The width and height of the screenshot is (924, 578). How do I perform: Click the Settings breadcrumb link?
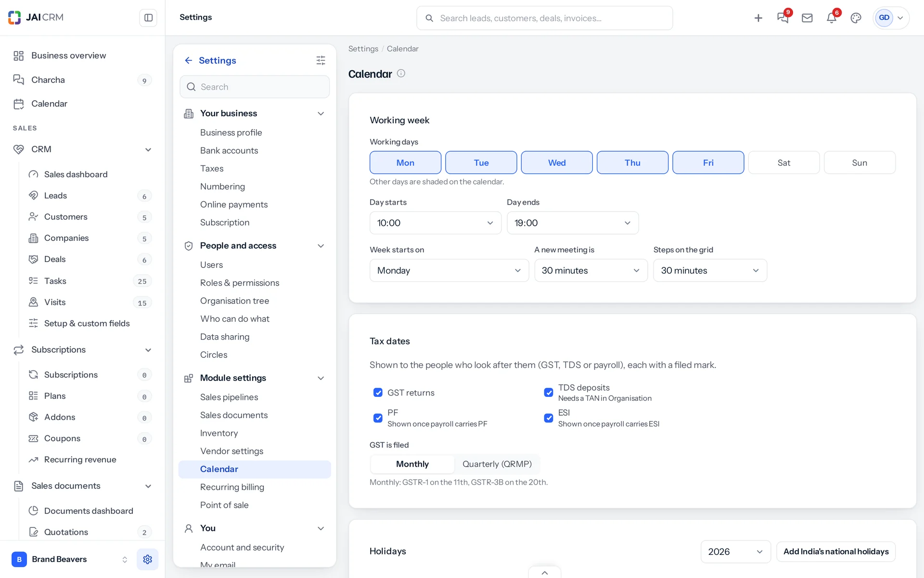363,49
